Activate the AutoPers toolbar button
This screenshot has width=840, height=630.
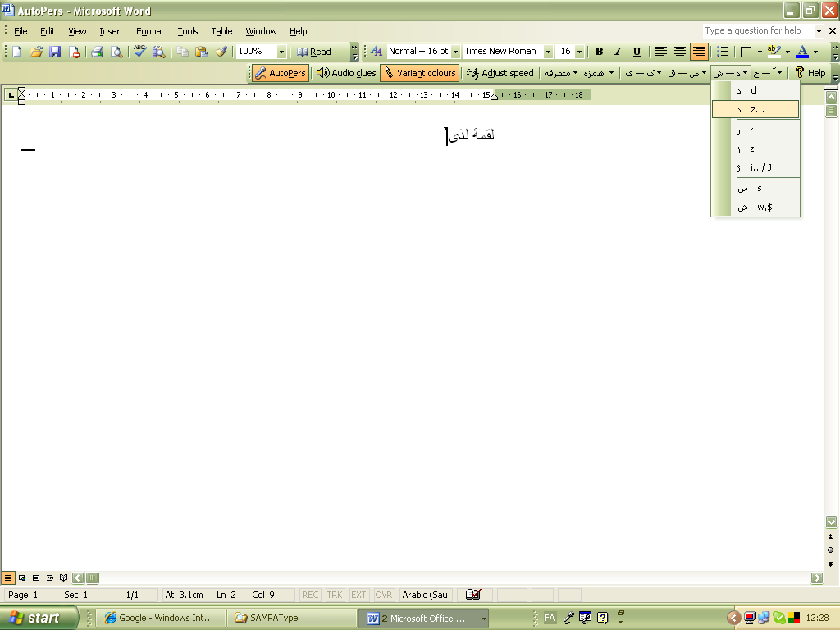[279, 72]
